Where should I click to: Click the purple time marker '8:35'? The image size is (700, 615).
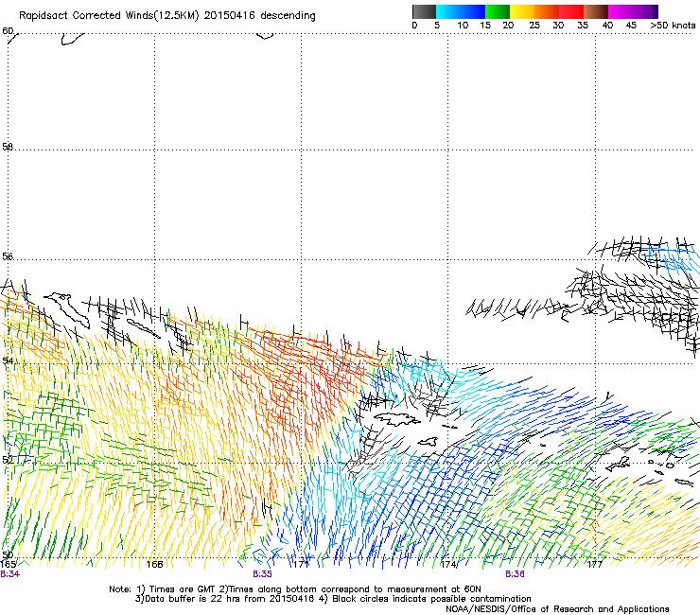pos(262,574)
